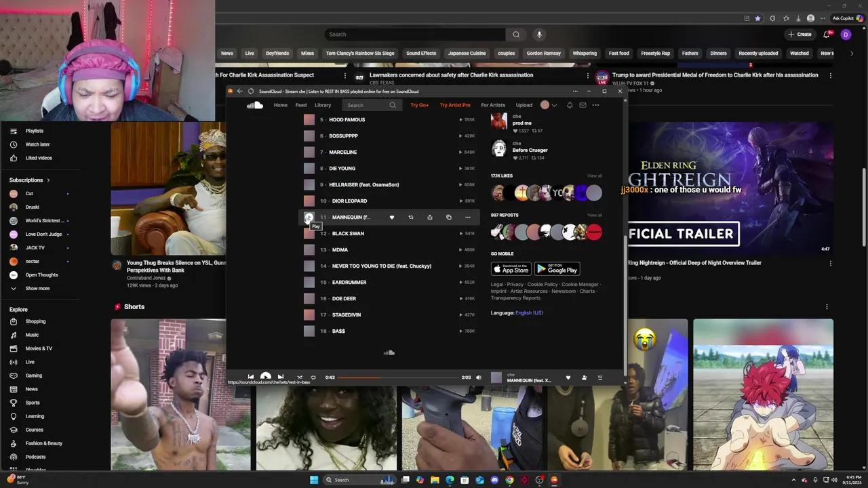Play track 11 MANNEQUIN in the playlist
868x488 pixels.
pos(309,217)
